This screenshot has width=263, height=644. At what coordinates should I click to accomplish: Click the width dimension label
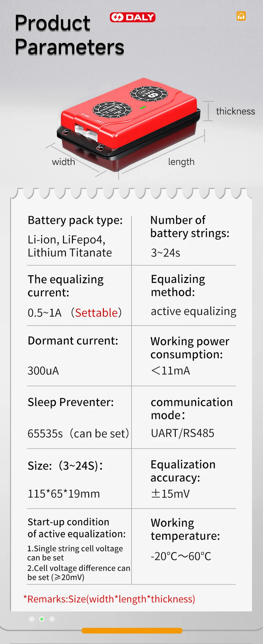(64, 162)
